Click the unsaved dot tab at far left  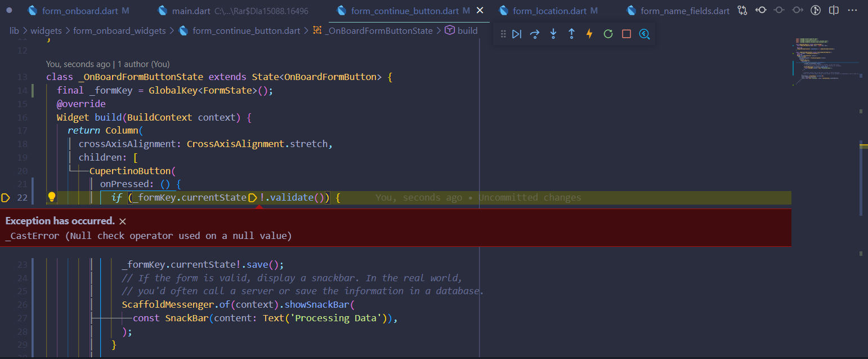[x=9, y=11]
